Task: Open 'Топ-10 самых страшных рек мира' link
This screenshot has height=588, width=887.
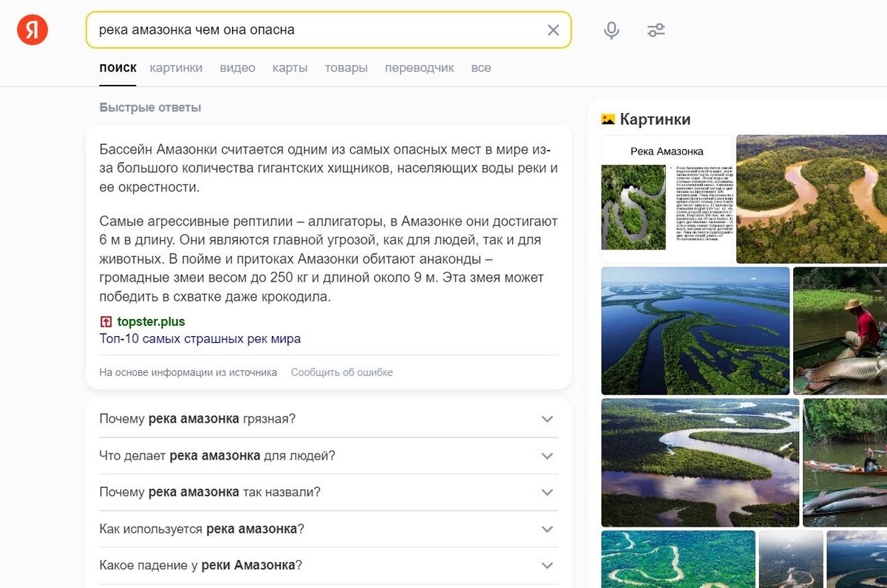Action: (198, 338)
